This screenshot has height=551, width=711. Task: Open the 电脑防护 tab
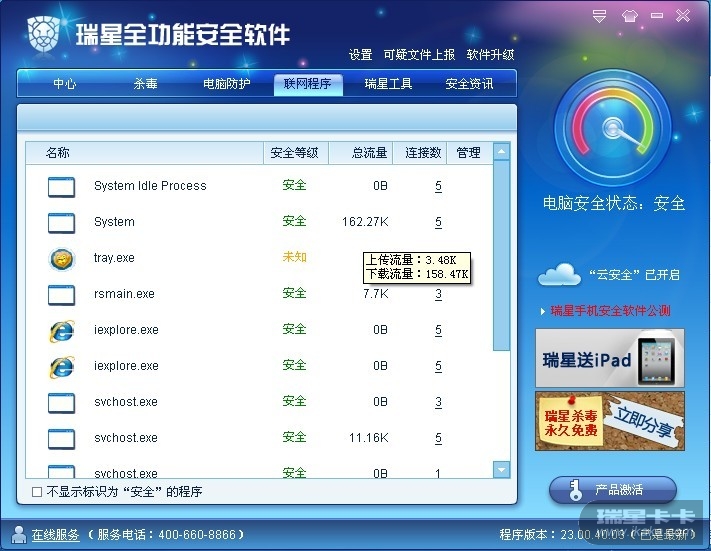(226, 83)
